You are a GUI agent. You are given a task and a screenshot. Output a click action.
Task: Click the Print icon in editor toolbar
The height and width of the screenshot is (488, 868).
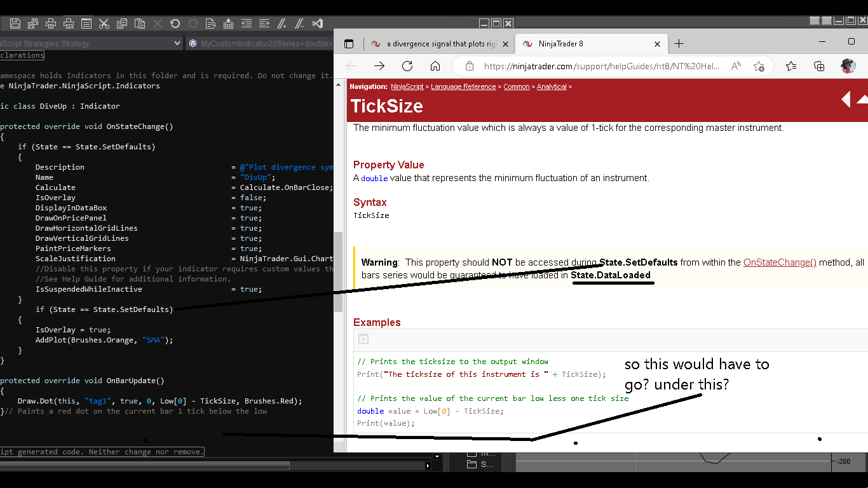[x=51, y=24]
